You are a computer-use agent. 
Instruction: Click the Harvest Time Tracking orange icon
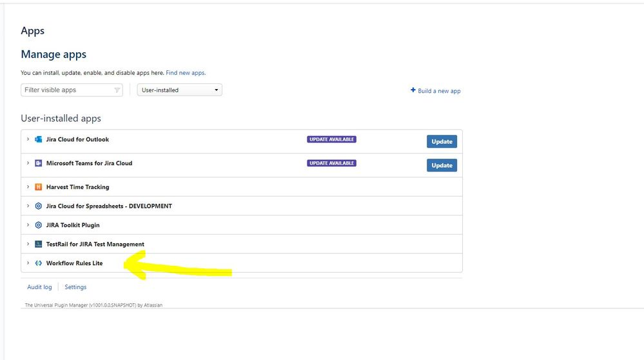[x=38, y=187]
